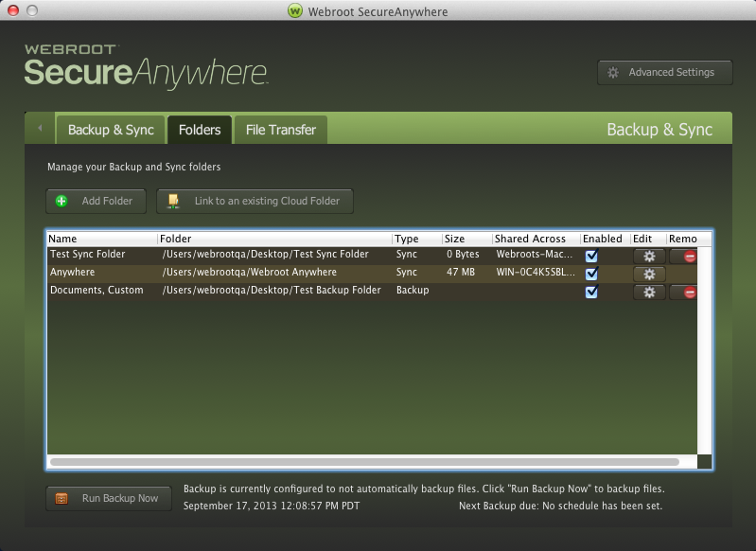Select the Test Sync Folder row name
The height and width of the screenshot is (551, 756).
click(88, 255)
